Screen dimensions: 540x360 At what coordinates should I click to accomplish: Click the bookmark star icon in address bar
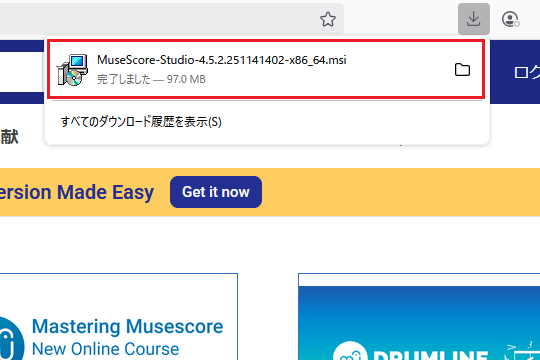(328, 19)
